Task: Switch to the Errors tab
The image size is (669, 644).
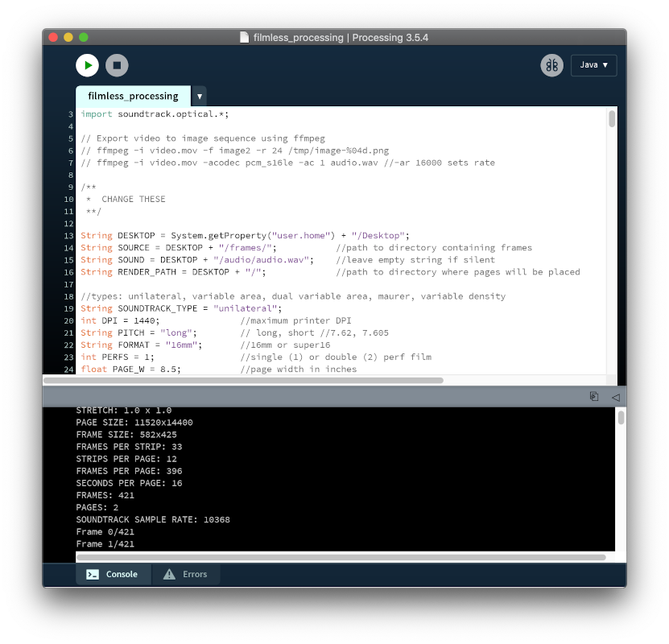Action: (186, 574)
